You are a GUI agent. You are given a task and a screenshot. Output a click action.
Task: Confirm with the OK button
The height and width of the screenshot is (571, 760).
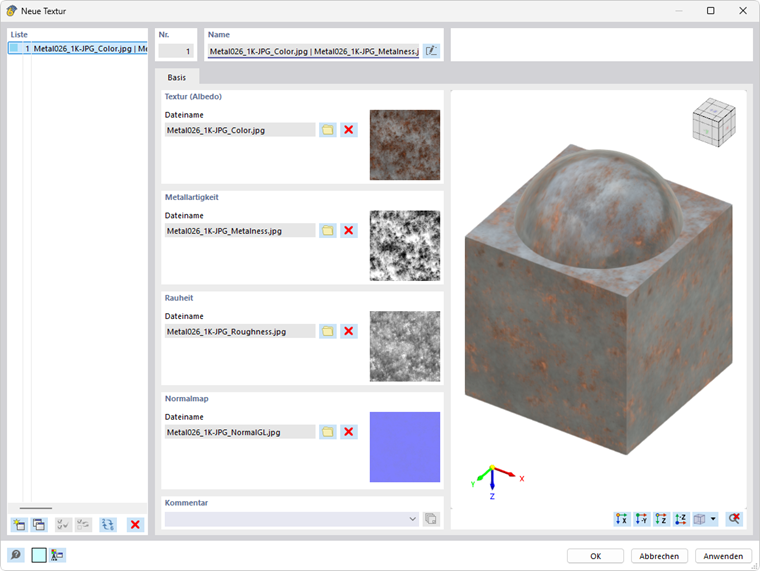pyautogui.click(x=595, y=556)
